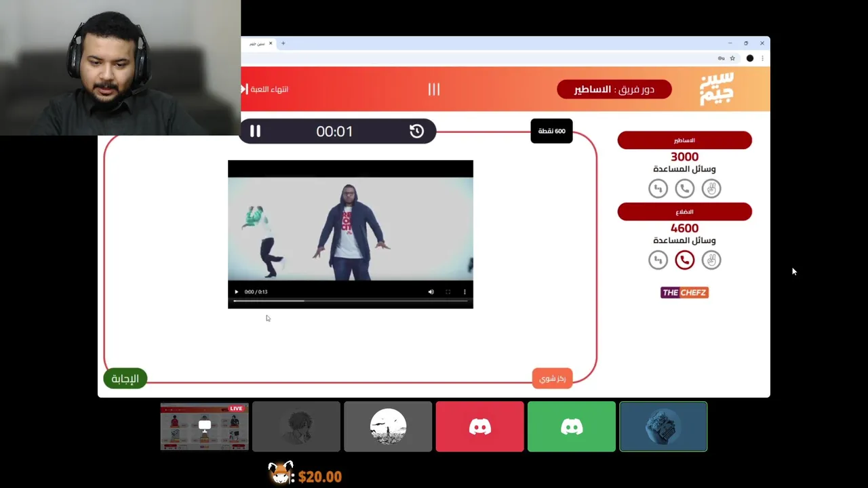Open the three-bar menu in the red header

[434, 89]
